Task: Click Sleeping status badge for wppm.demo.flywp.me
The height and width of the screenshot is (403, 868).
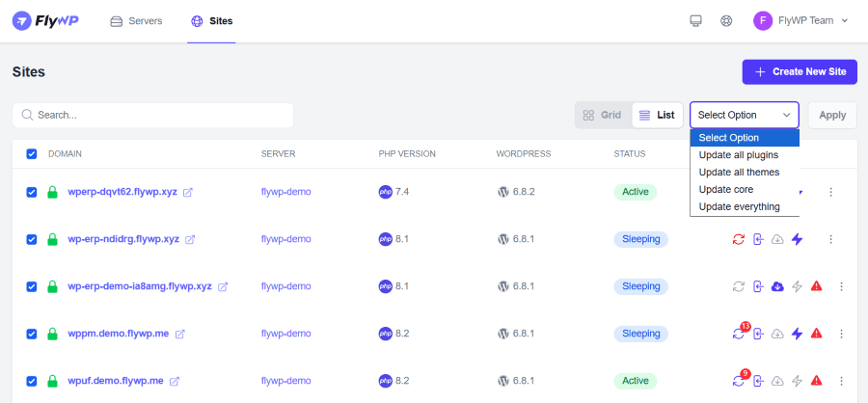Action: (641, 334)
